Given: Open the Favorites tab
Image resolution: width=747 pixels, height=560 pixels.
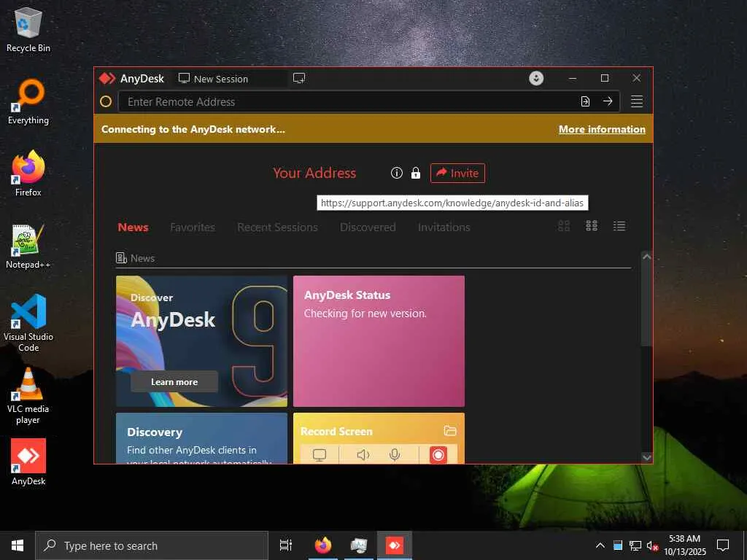Looking at the screenshot, I should pyautogui.click(x=193, y=227).
